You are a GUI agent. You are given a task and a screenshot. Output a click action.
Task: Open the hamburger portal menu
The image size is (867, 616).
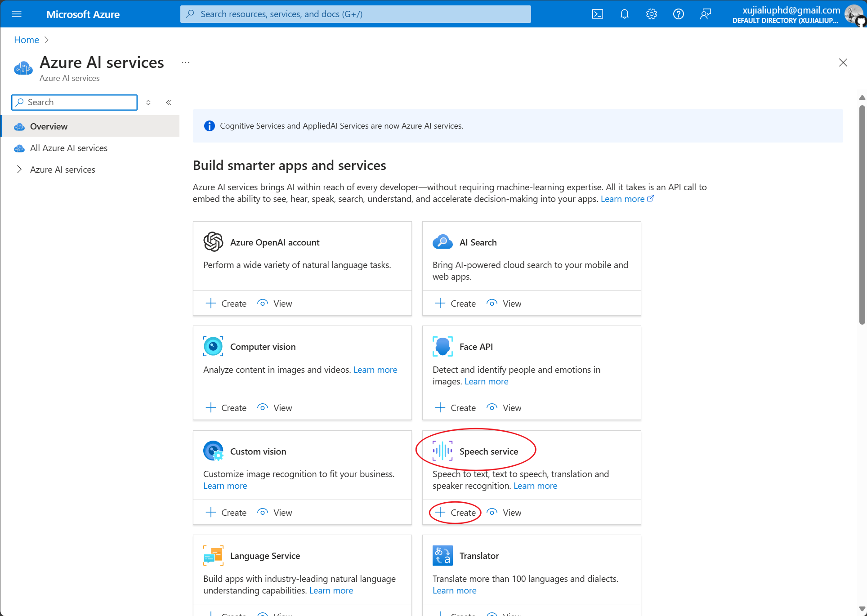(x=17, y=14)
